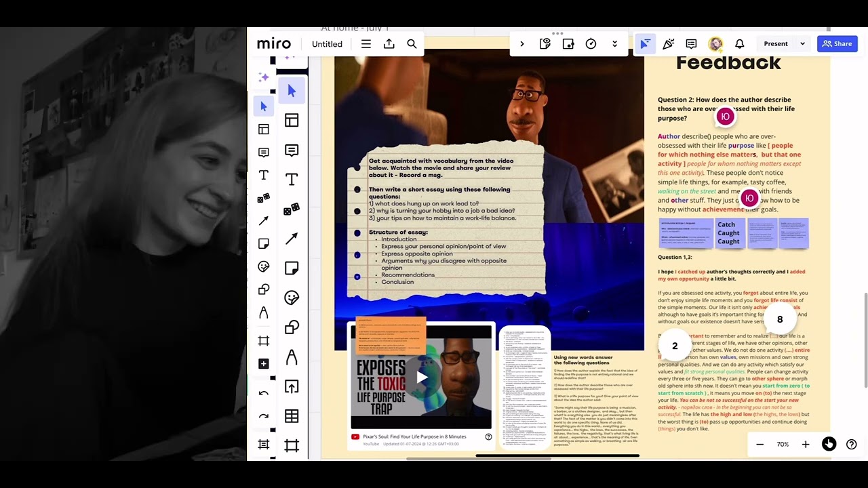
Task: Click the Share button
Action: point(837,44)
